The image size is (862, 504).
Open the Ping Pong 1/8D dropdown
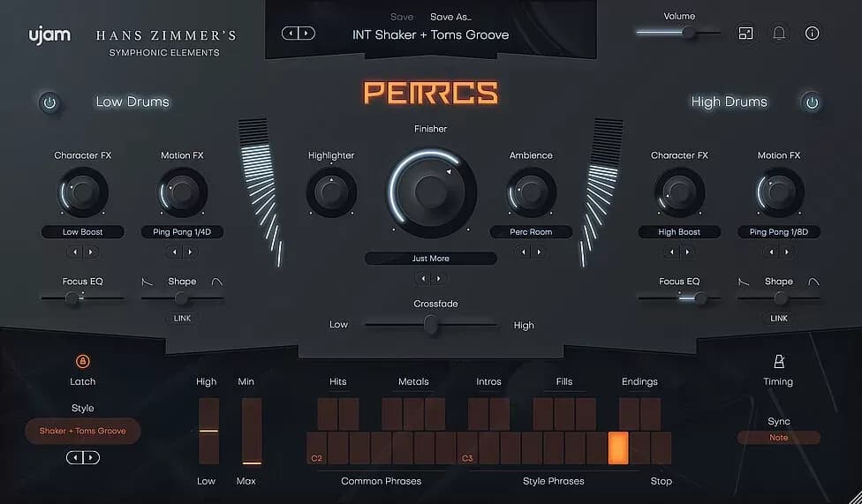[779, 232]
